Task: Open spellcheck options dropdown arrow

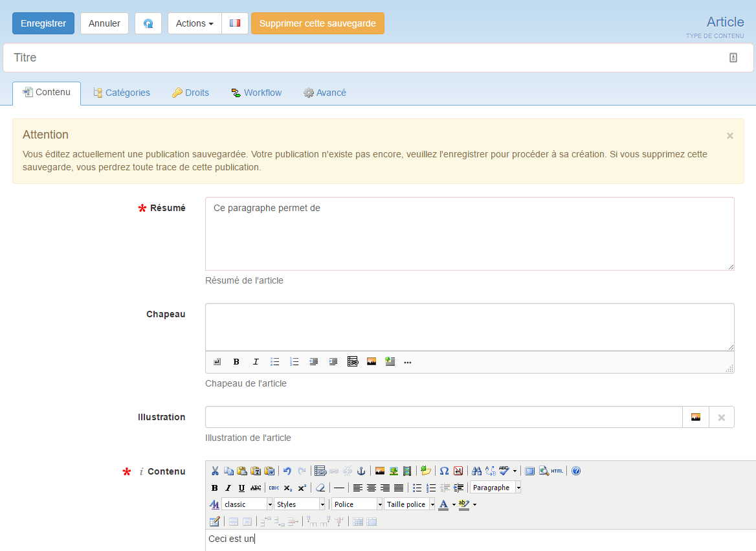Action: 515,471
